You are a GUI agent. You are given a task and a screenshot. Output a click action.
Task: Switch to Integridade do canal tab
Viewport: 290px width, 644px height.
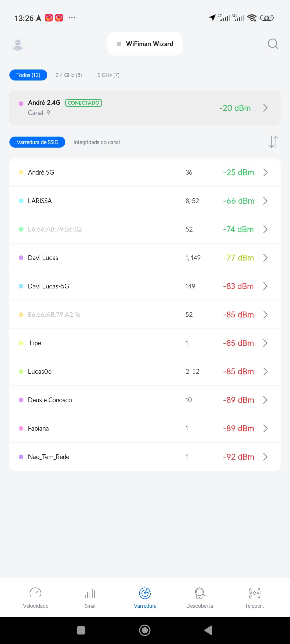97,142
